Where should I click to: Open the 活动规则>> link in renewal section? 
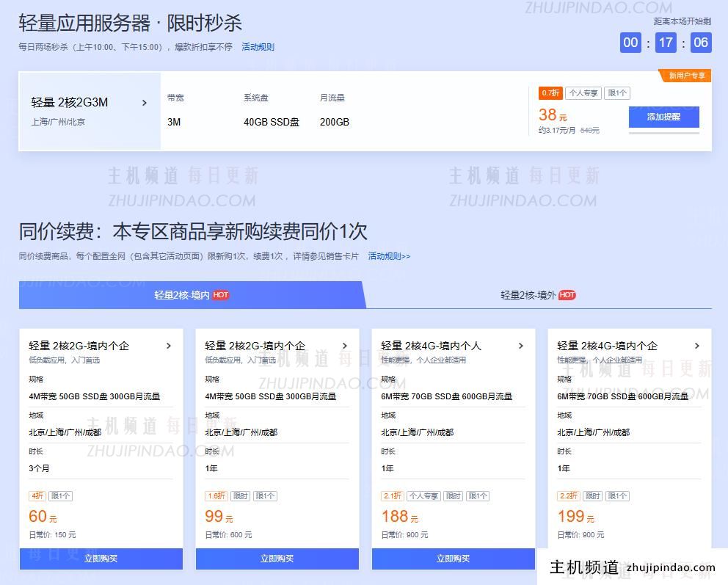(389, 256)
